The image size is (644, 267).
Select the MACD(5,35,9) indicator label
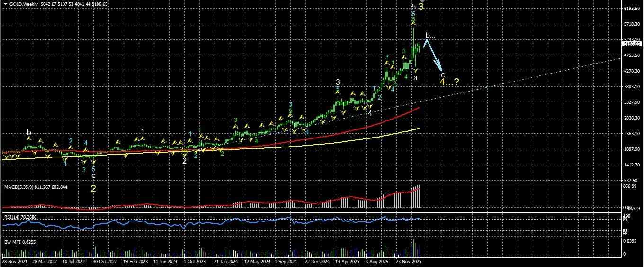click(36, 187)
